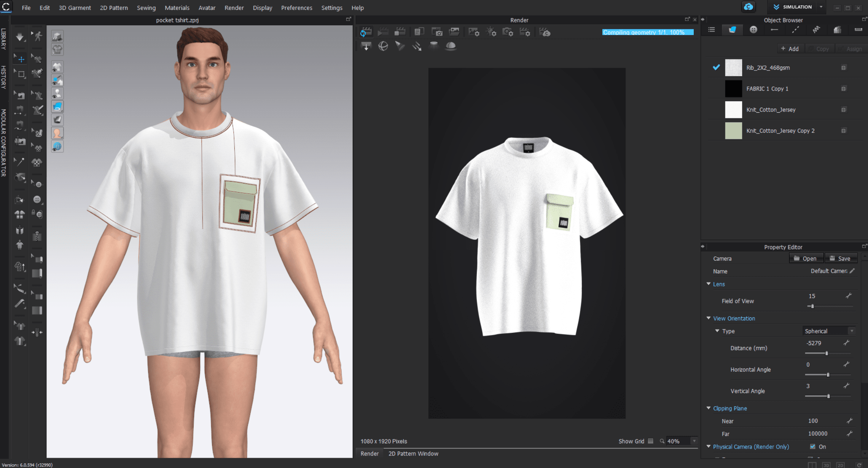Open light properties (bulb with gear) icon
Image resolution: width=868 pixels, height=468 pixels.
click(491, 32)
